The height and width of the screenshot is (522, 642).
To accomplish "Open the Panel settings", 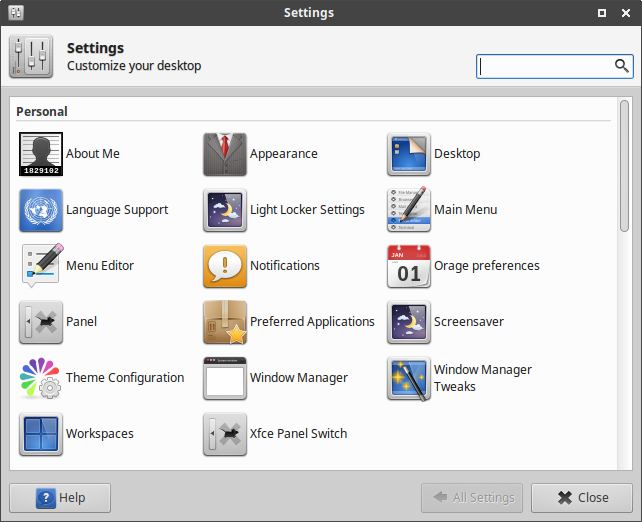I will pyautogui.click(x=41, y=322).
